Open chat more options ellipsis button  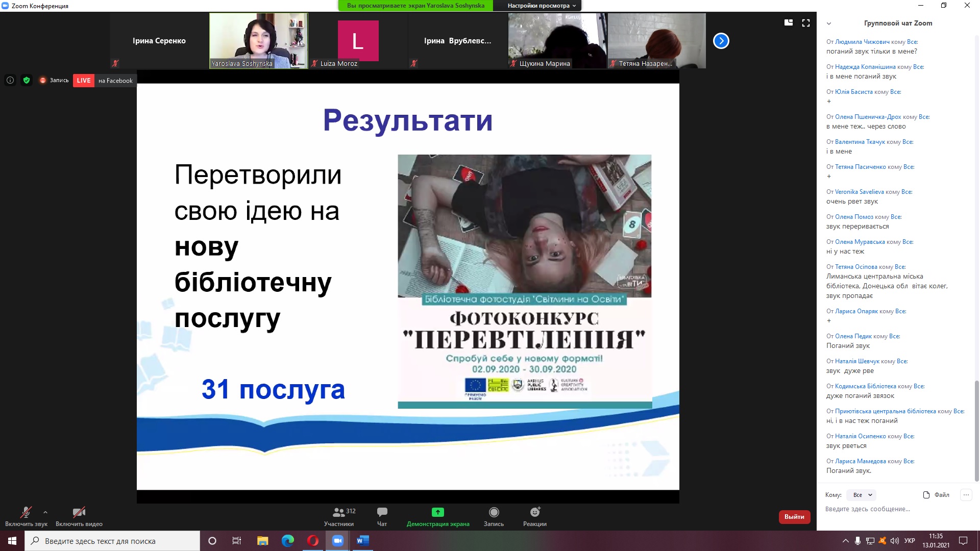[x=966, y=495]
